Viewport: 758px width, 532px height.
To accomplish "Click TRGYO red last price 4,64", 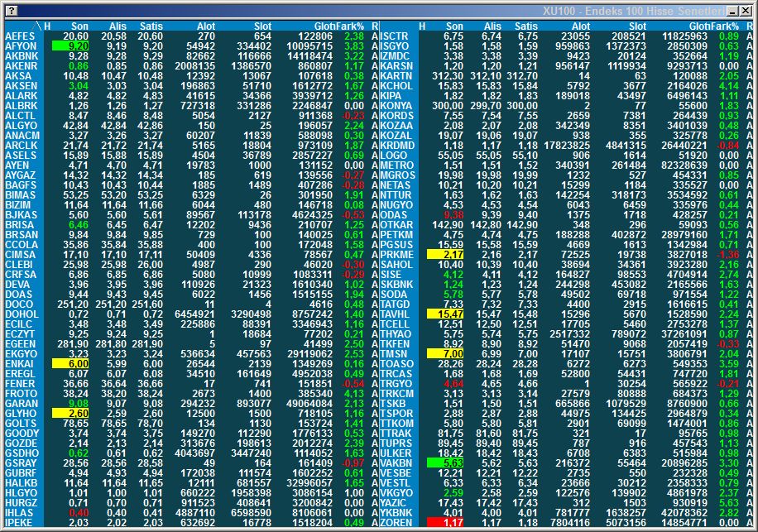I will [453, 384].
